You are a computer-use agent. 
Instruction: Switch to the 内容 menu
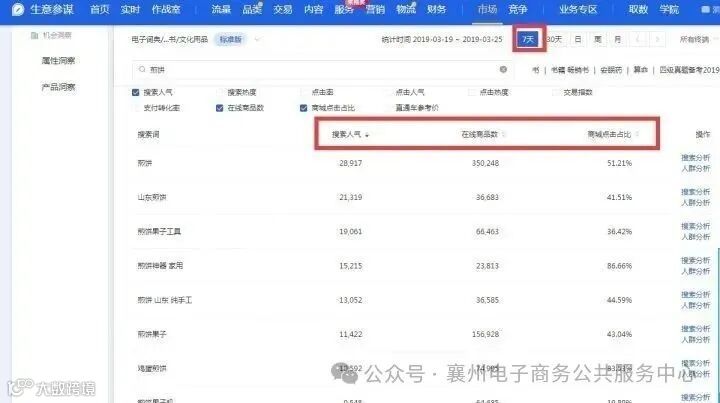coord(314,9)
